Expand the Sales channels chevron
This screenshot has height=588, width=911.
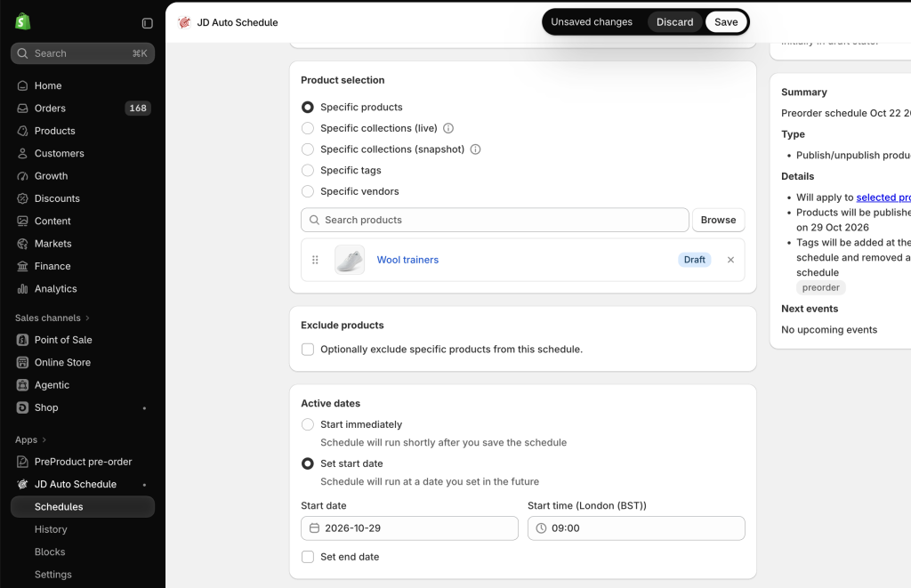pyautogui.click(x=88, y=318)
